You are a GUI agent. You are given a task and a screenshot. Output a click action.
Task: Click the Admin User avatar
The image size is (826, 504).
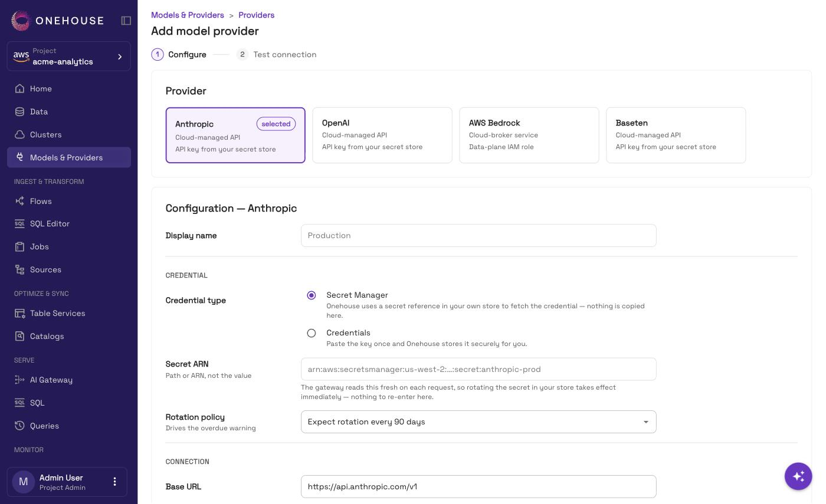pos(24,482)
